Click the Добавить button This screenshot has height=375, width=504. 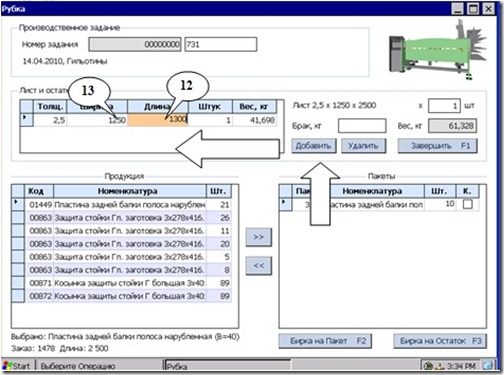pos(314,146)
